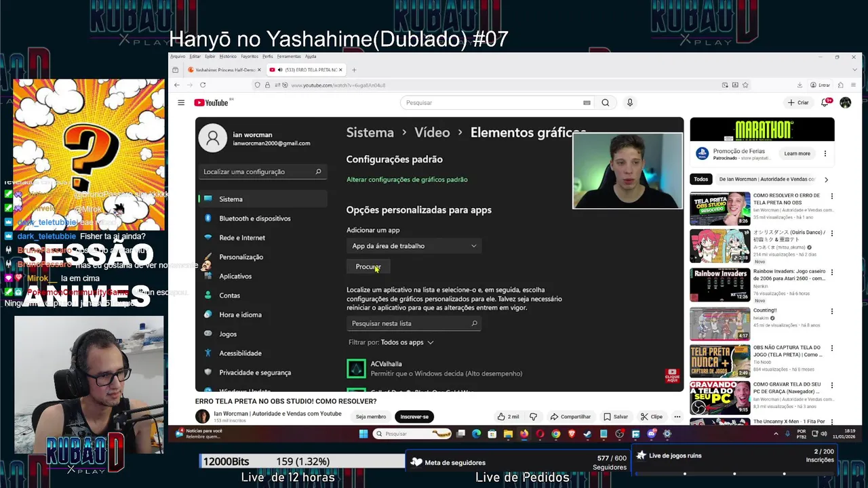Switch to Firefox on the taskbar
Screen dimensions: 868x488
click(x=524, y=434)
